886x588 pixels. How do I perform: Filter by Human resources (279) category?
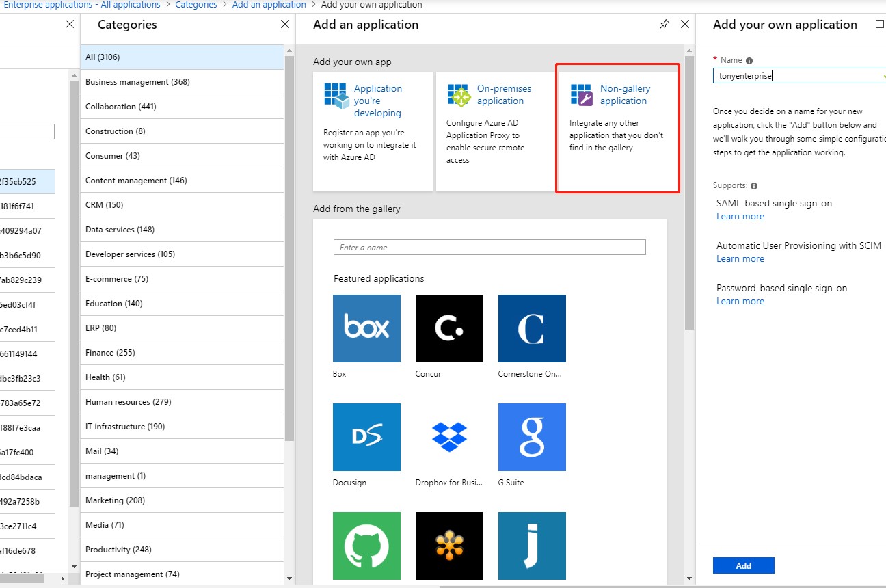tap(182, 402)
